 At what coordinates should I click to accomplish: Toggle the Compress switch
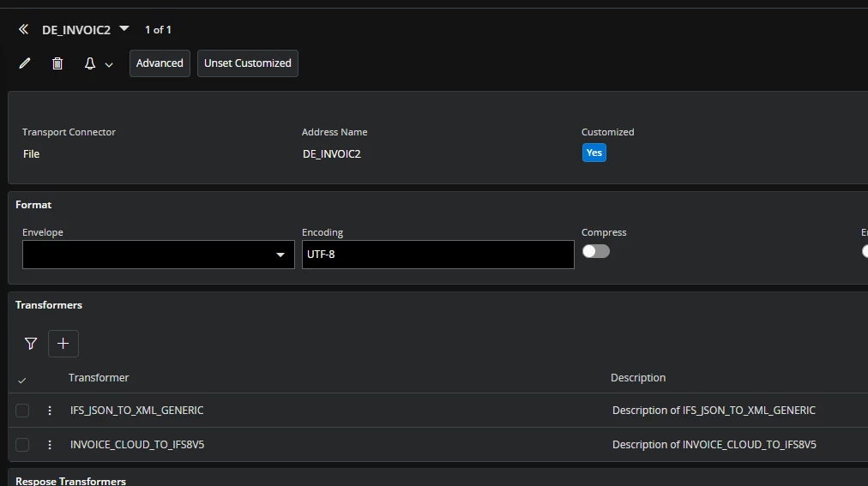point(595,251)
